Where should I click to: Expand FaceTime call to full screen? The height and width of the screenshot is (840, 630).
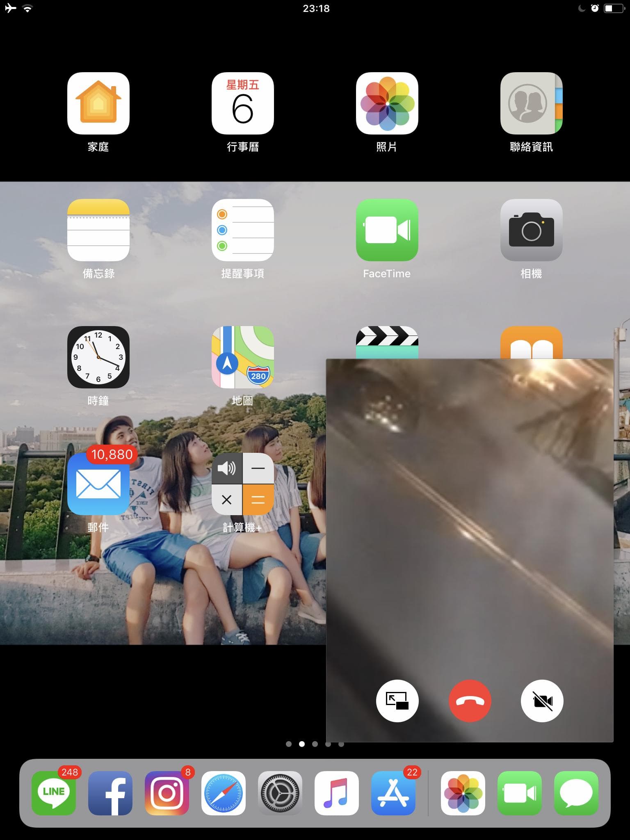[x=397, y=701]
